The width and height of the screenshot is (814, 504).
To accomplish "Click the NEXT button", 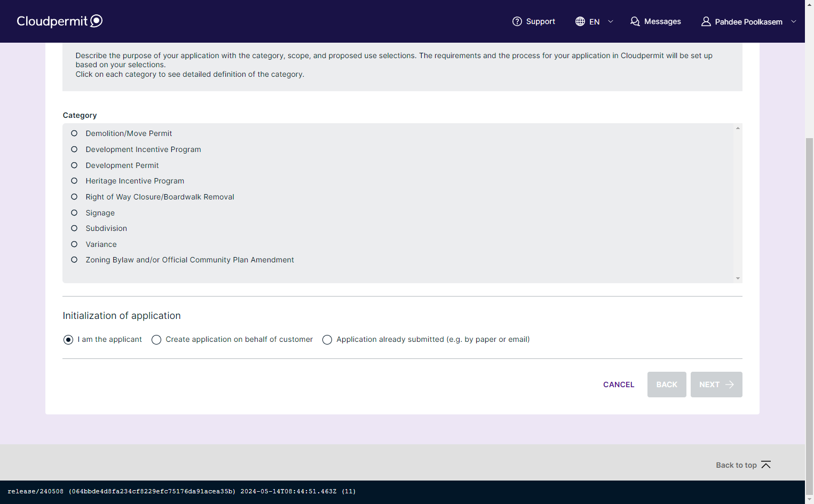I will point(716,385).
